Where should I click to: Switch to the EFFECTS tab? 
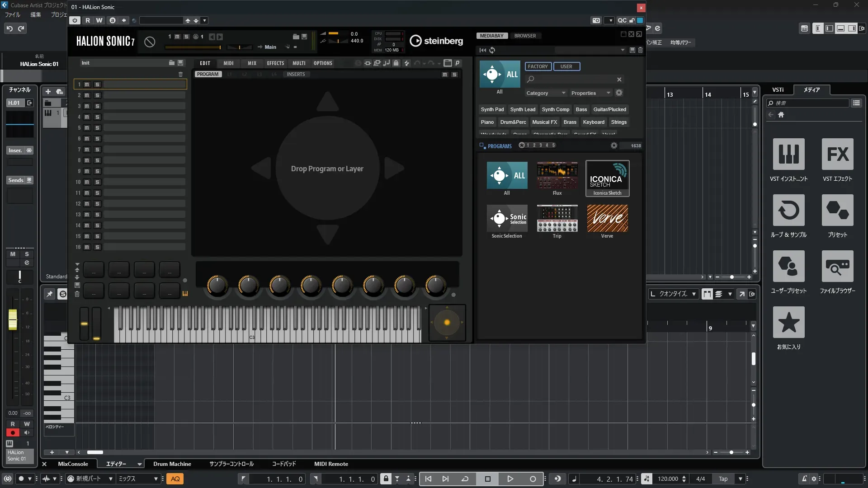click(x=275, y=63)
